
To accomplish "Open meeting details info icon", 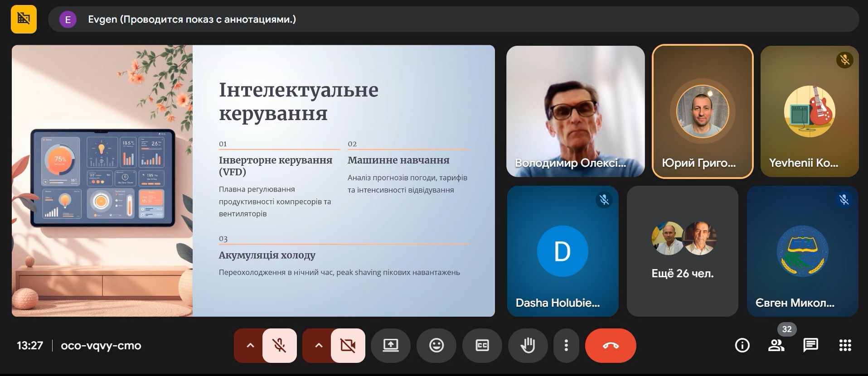I will (x=742, y=346).
